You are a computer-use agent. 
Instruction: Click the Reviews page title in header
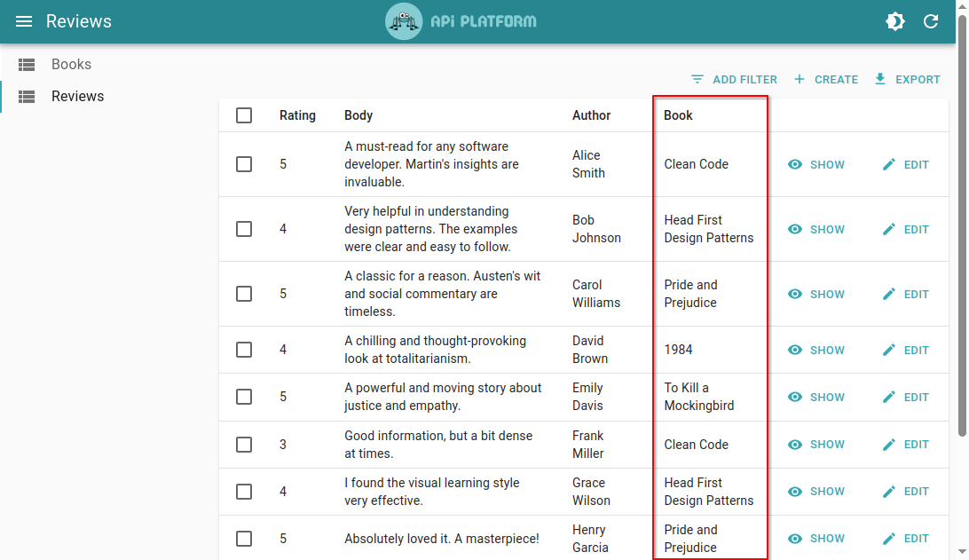click(x=78, y=21)
